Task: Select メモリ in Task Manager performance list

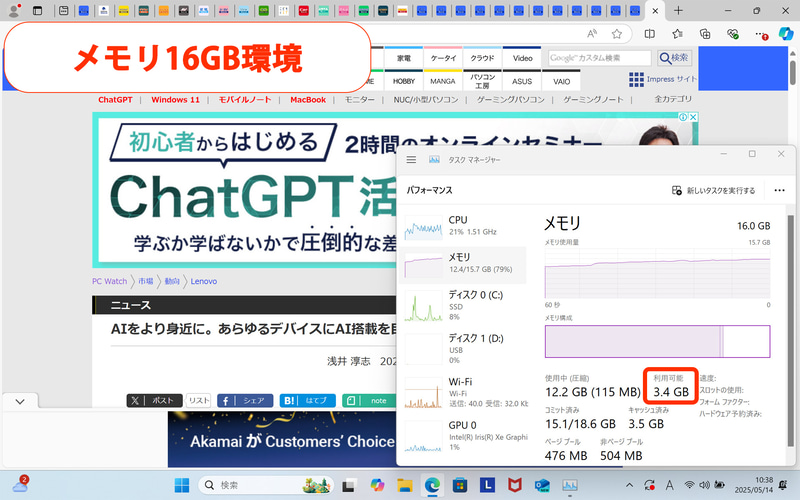Action: (x=463, y=263)
